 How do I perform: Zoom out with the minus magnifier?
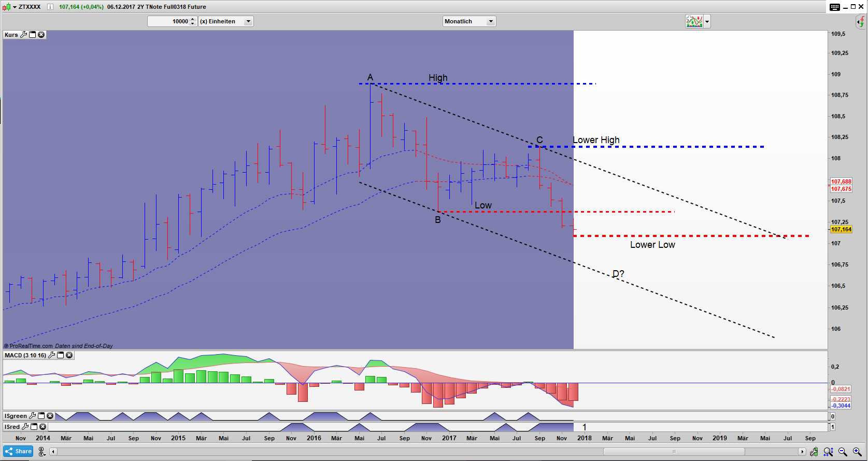[843, 452]
